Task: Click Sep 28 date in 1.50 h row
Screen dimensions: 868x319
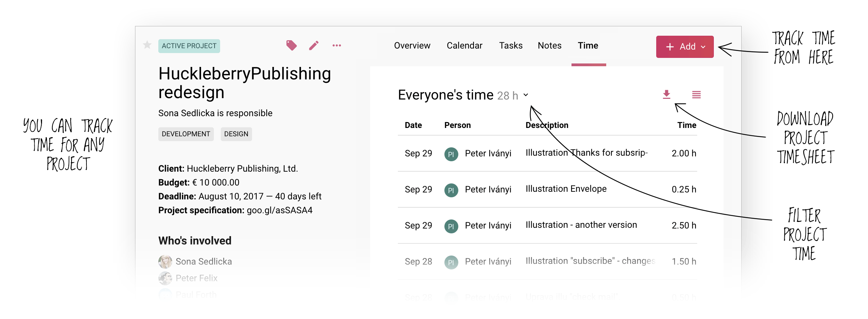Action: pyautogui.click(x=418, y=262)
